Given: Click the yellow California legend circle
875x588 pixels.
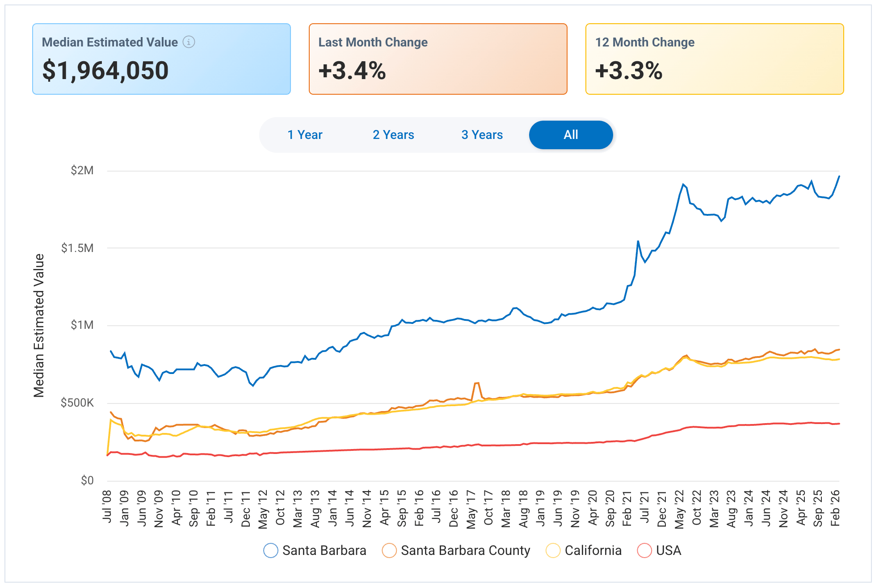Looking at the screenshot, I should [552, 550].
